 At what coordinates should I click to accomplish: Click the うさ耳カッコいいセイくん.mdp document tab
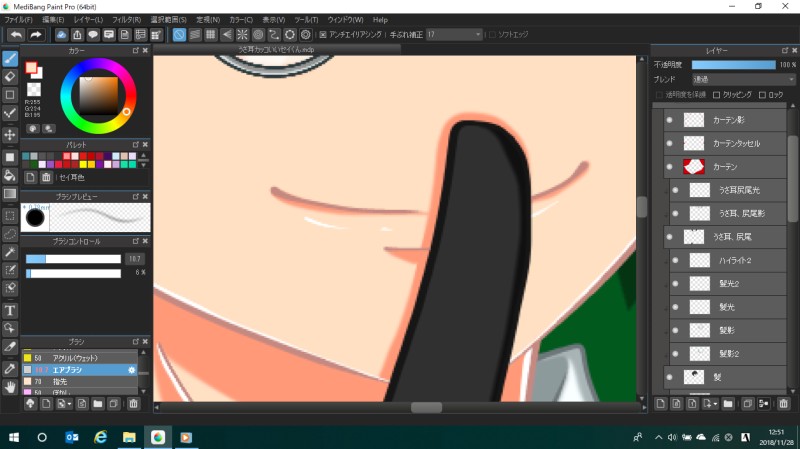point(277,49)
